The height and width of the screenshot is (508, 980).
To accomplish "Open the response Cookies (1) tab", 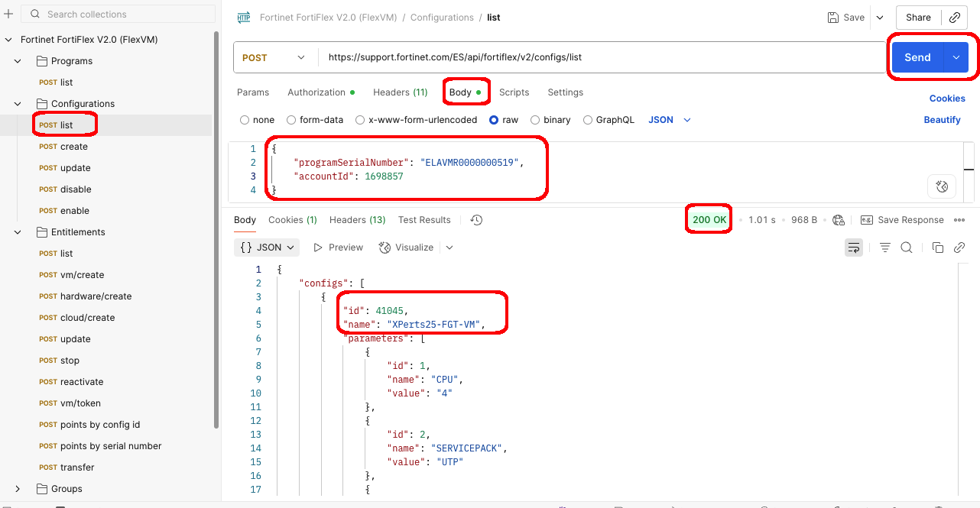I will click(292, 220).
